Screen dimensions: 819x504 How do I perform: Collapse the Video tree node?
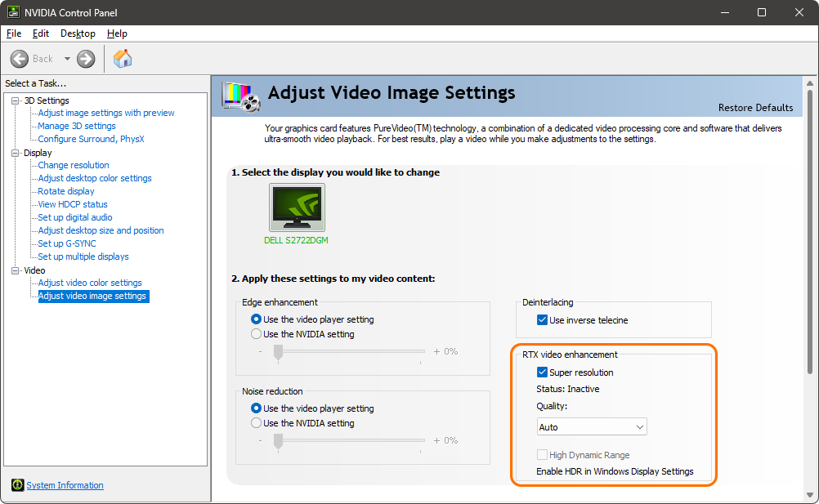(16, 270)
